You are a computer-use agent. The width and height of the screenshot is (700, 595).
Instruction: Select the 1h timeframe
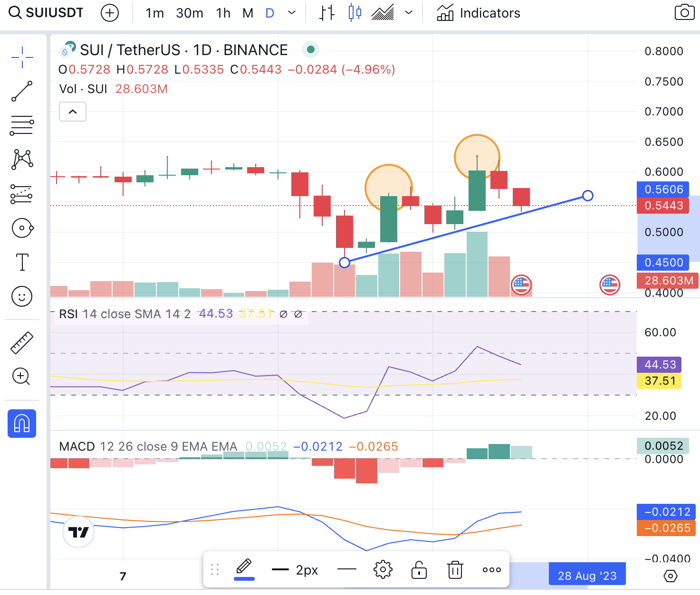[x=223, y=13]
